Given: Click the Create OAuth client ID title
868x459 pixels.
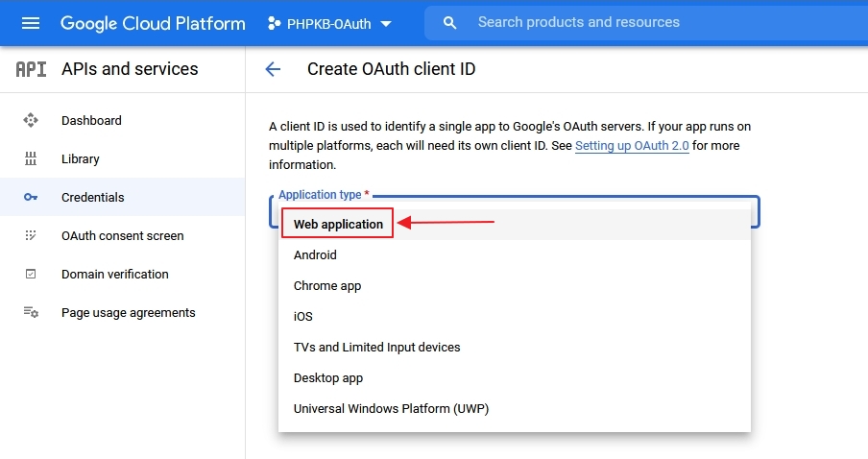Looking at the screenshot, I should click(x=392, y=69).
